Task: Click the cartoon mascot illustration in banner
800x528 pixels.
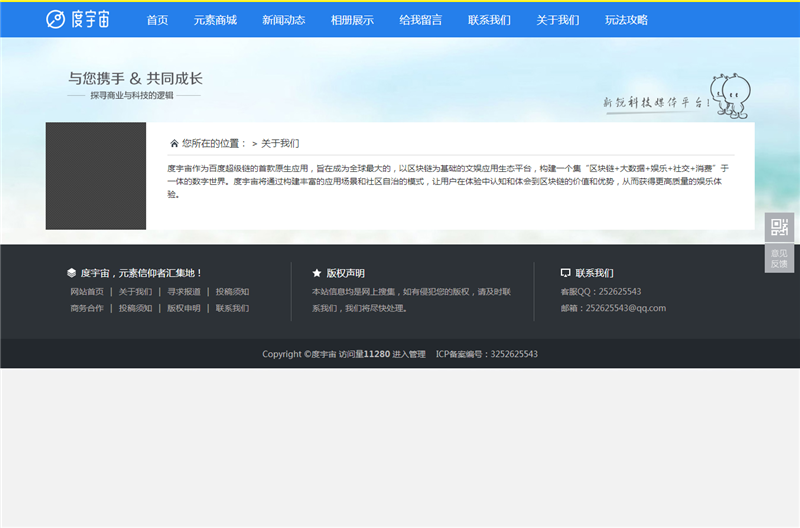Action: coord(728,95)
